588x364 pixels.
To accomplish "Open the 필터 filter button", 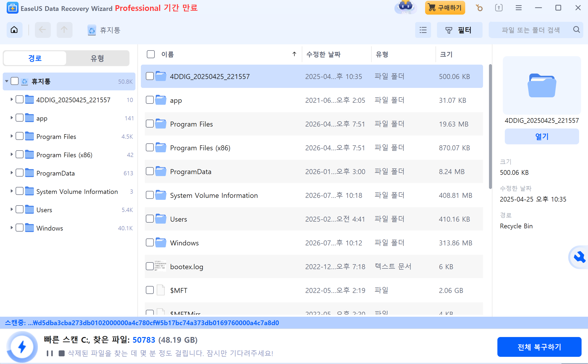I will (x=460, y=30).
